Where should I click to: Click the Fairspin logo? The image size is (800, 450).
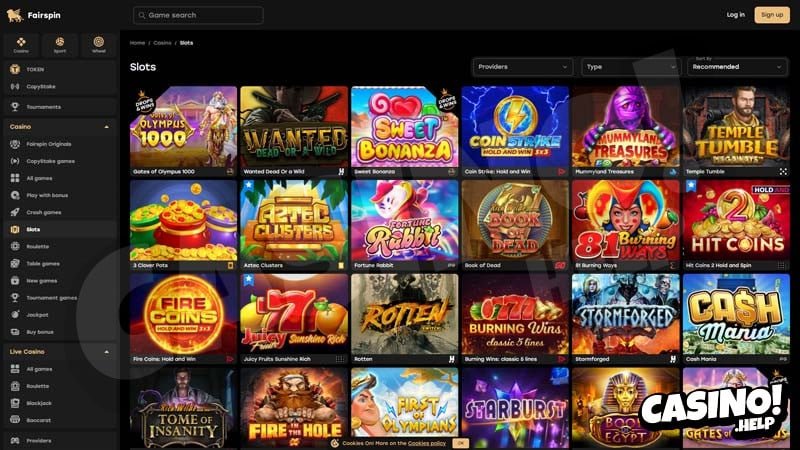click(34, 15)
